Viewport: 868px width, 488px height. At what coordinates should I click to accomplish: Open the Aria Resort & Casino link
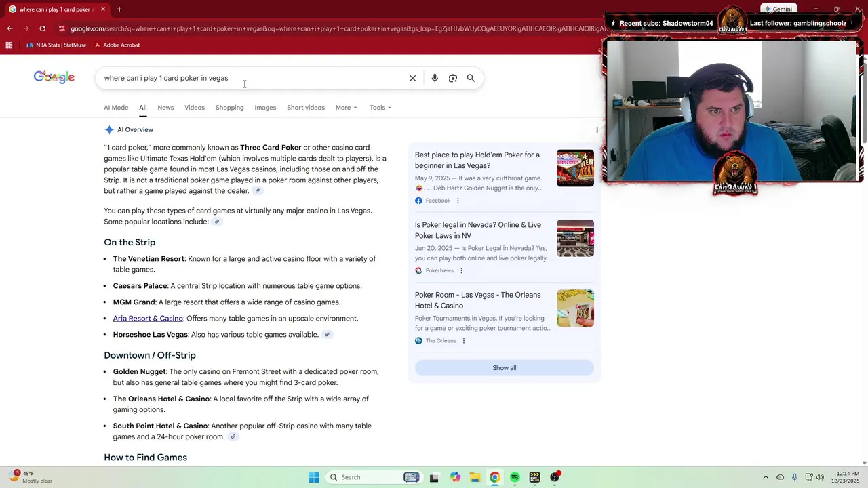(x=148, y=319)
